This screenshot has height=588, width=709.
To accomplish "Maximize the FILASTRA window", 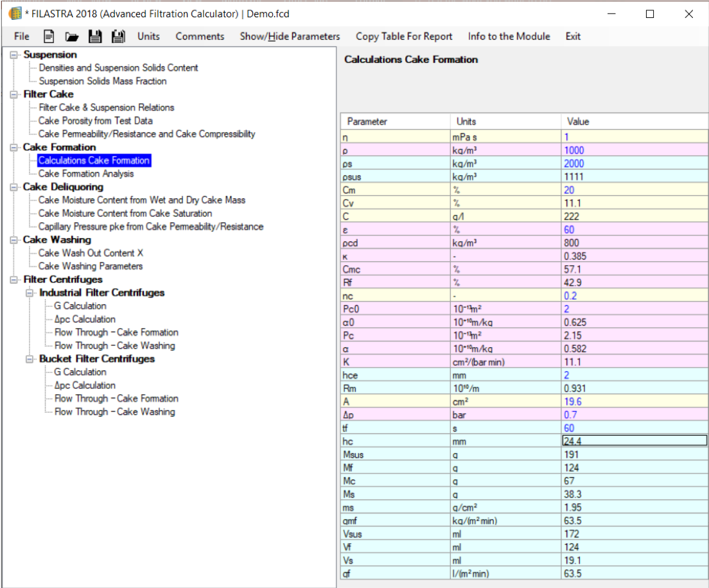I will [x=650, y=14].
